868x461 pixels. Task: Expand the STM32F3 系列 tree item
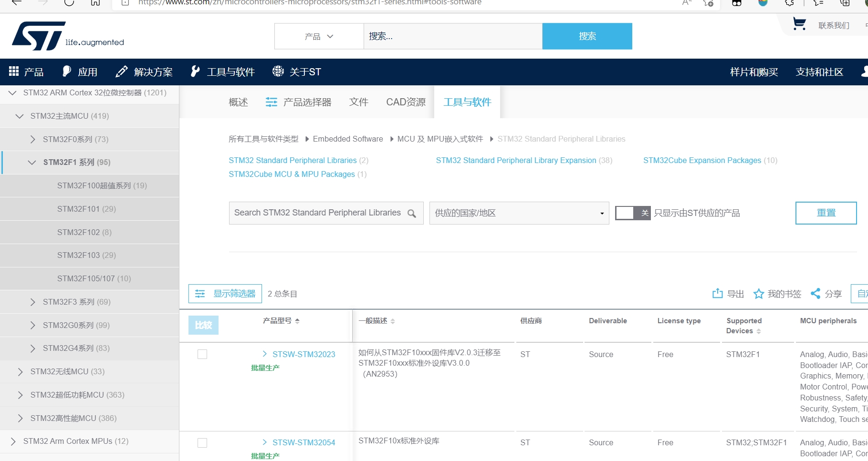click(x=32, y=302)
